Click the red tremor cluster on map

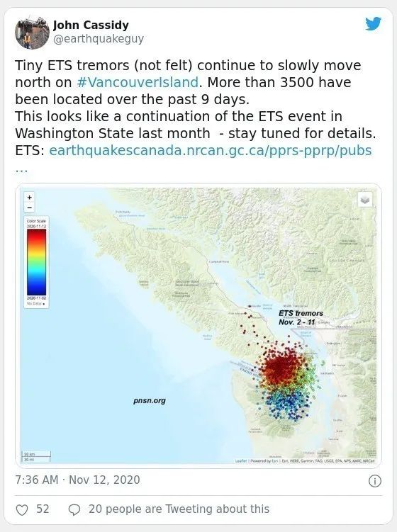[x=281, y=367]
